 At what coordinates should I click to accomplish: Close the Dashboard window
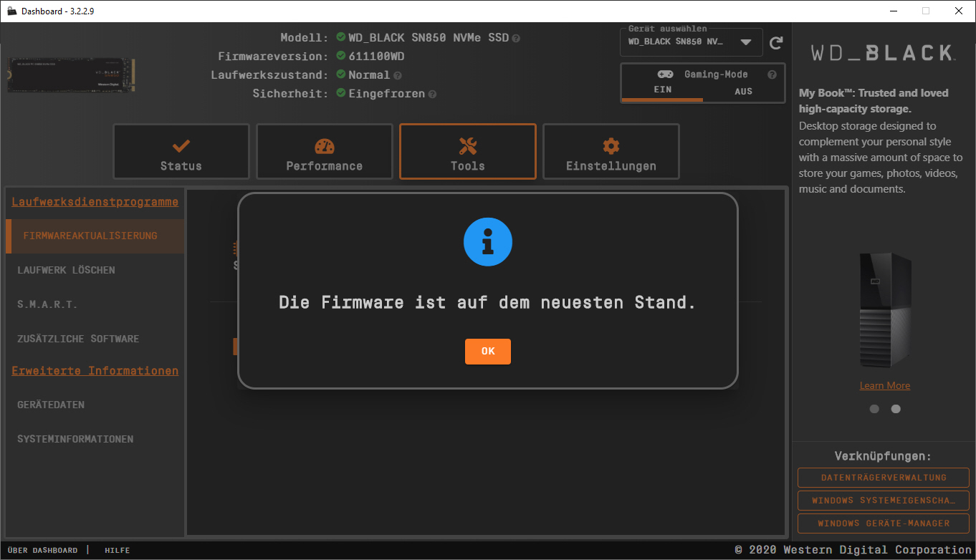960,11
